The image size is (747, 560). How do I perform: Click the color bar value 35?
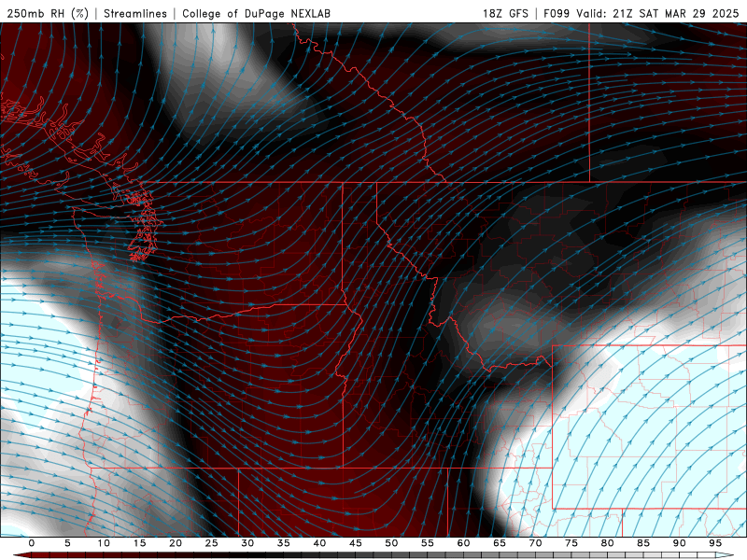tap(284, 543)
